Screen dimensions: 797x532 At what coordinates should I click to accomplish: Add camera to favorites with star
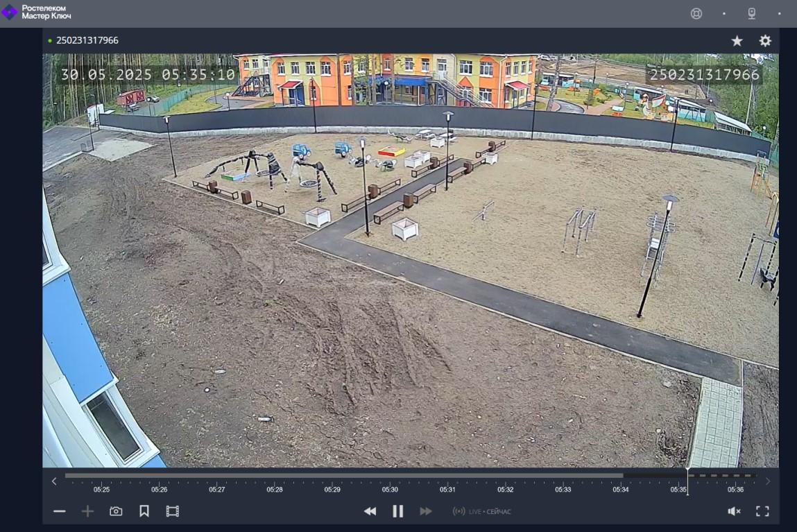tap(737, 41)
